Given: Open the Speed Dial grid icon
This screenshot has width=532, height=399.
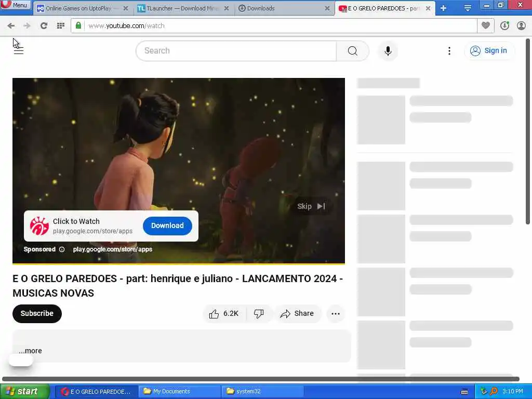Looking at the screenshot, I should [x=60, y=25].
